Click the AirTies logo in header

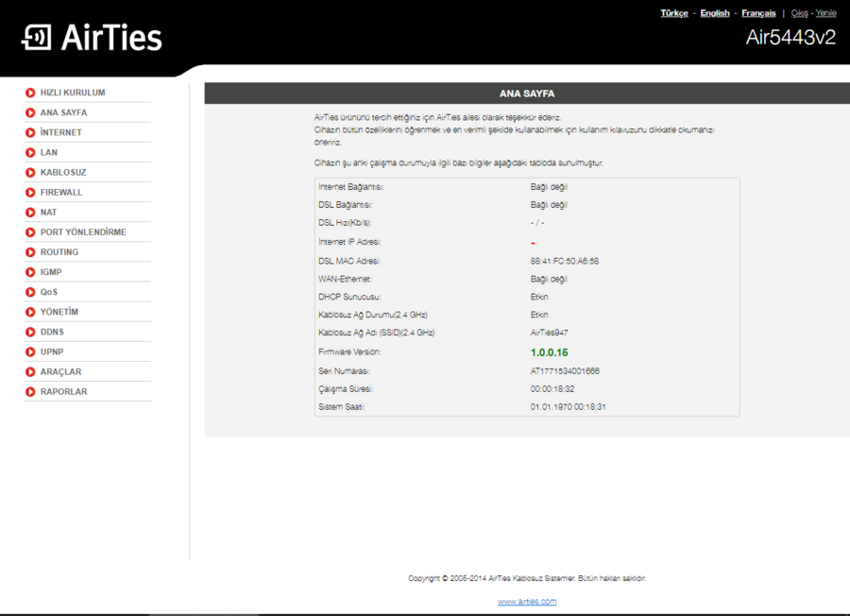pos(93,37)
